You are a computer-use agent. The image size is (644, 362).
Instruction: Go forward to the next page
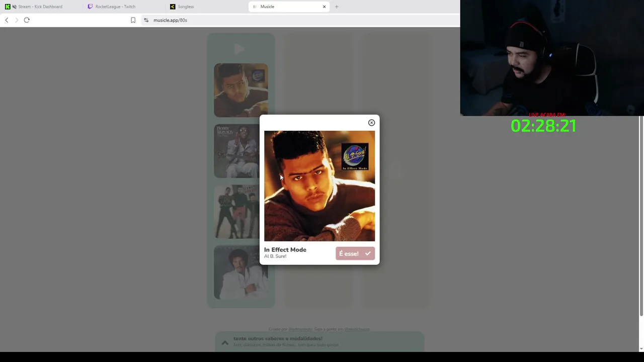[17, 20]
